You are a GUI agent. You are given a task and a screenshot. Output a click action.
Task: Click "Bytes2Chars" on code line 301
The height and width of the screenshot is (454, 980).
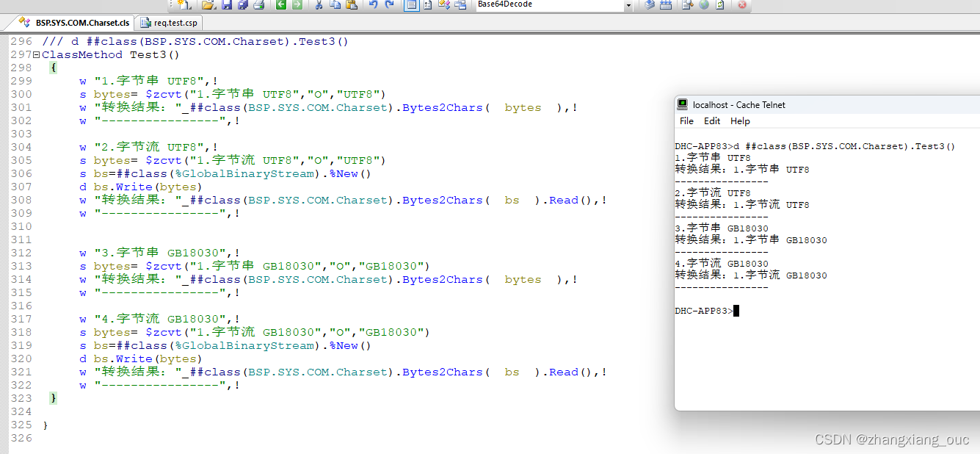click(x=443, y=108)
